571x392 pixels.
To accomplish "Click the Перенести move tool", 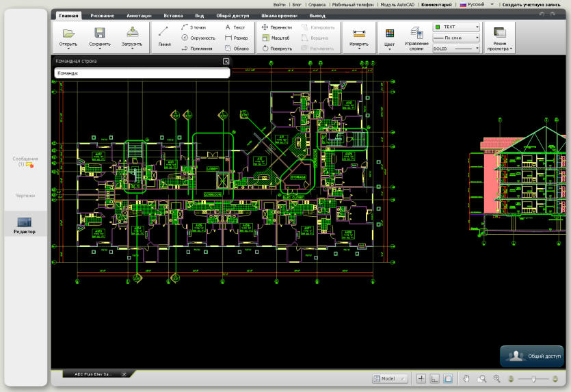I will coord(277,27).
